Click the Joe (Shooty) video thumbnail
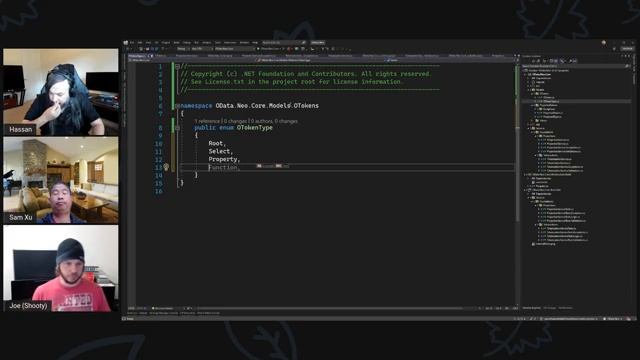 pyautogui.click(x=61, y=268)
